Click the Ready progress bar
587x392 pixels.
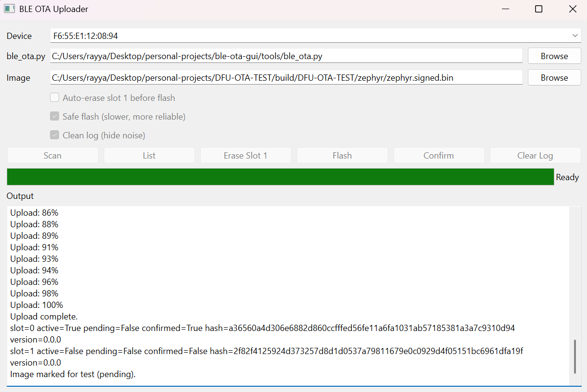point(280,177)
